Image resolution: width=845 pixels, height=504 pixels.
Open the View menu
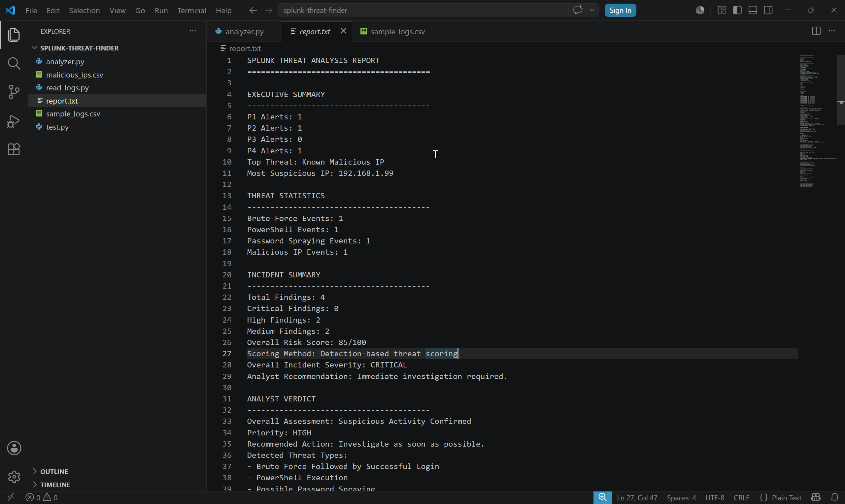click(x=118, y=11)
